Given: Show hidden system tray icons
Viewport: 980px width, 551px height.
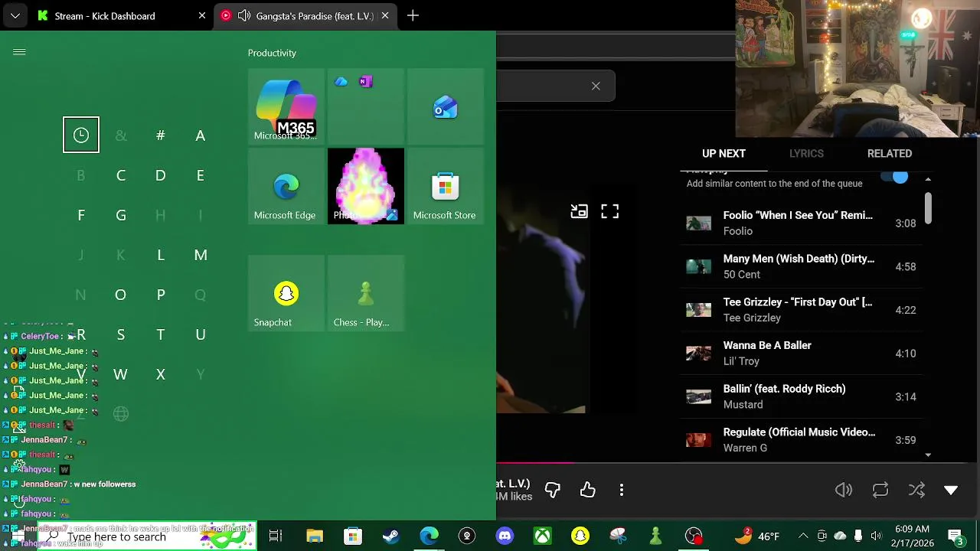Looking at the screenshot, I should (803, 536).
